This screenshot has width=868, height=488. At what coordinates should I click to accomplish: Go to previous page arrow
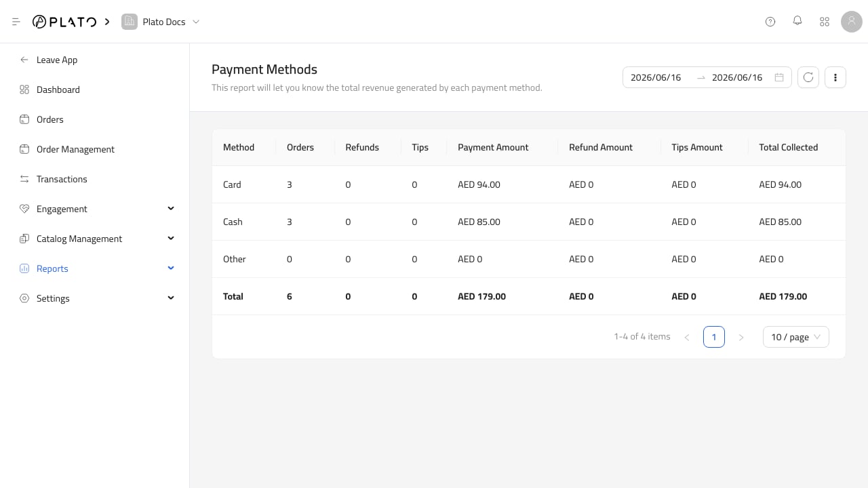[687, 337]
